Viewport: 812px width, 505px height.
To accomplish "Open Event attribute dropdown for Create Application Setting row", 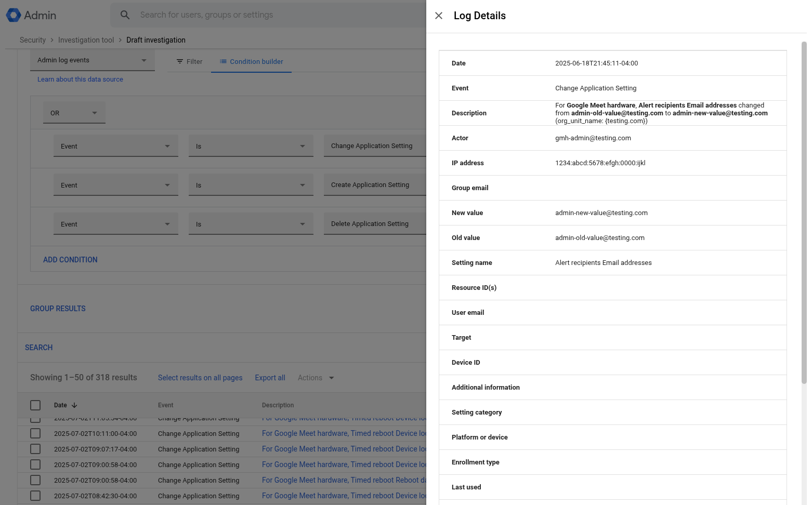I will (x=116, y=185).
